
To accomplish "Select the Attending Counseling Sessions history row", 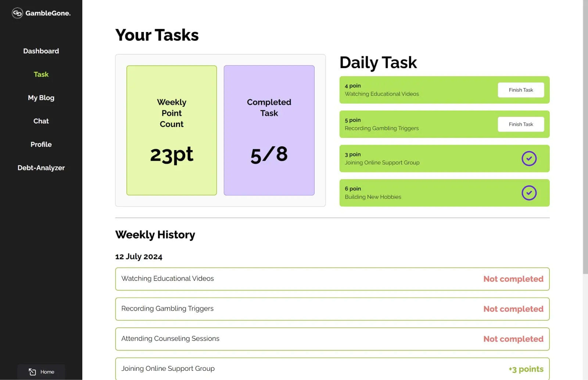I will [x=332, y=339].
